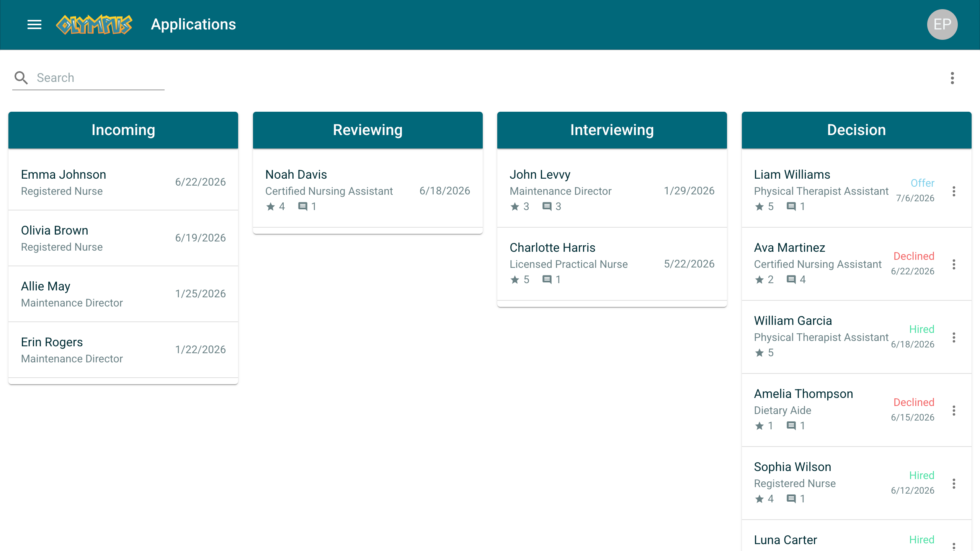Click John Levvy star rating icon

point(515,207)
